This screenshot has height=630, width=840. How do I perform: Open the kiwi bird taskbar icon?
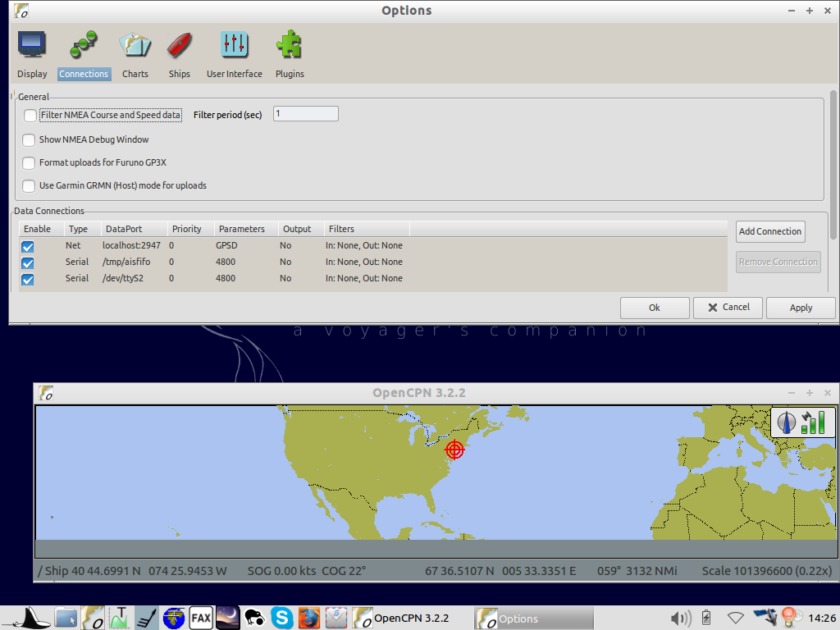254,619
